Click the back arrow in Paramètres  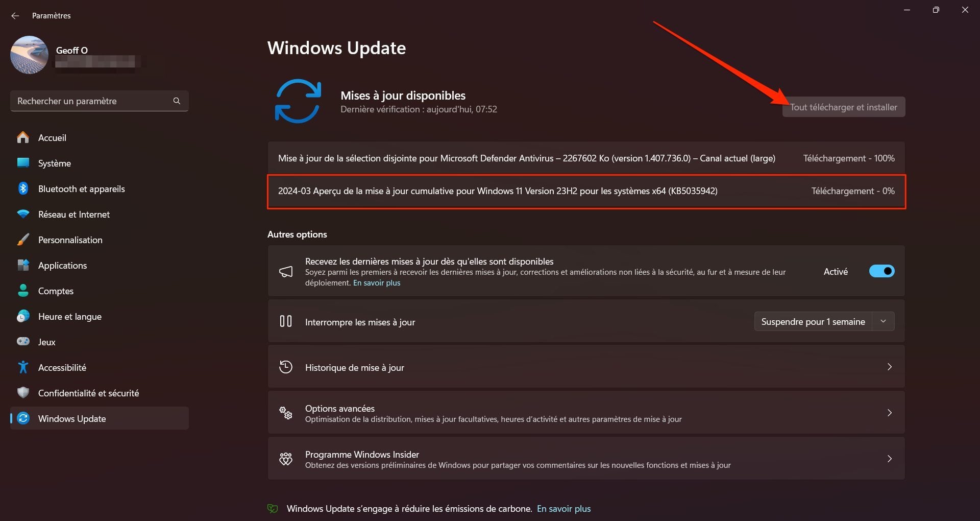(15, 16)
